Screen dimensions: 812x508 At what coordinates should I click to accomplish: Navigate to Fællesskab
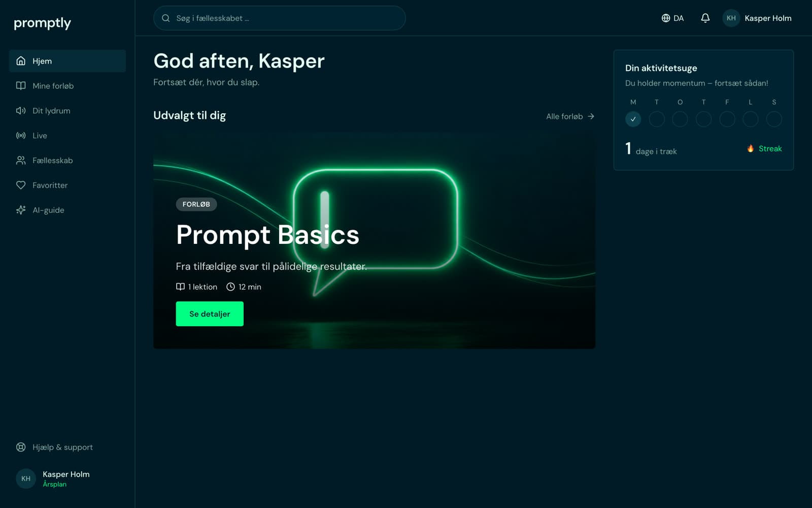click(x=67, y=161)
